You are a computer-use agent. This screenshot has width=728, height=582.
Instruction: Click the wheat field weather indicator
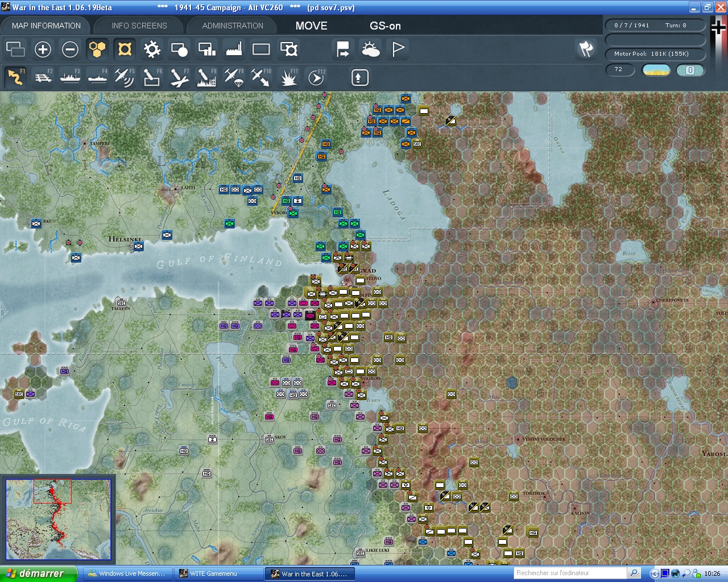coord(656,70)
